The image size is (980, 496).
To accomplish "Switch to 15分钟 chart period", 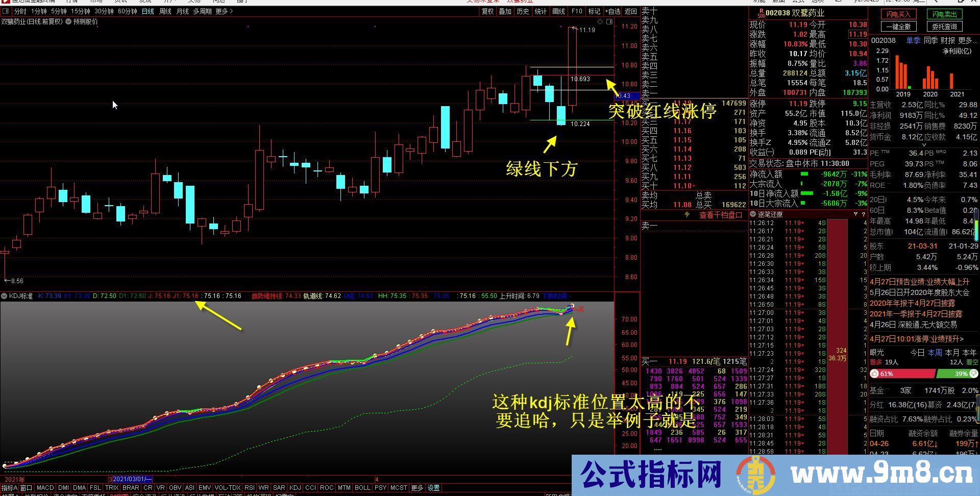I will [x=81, y=11].
